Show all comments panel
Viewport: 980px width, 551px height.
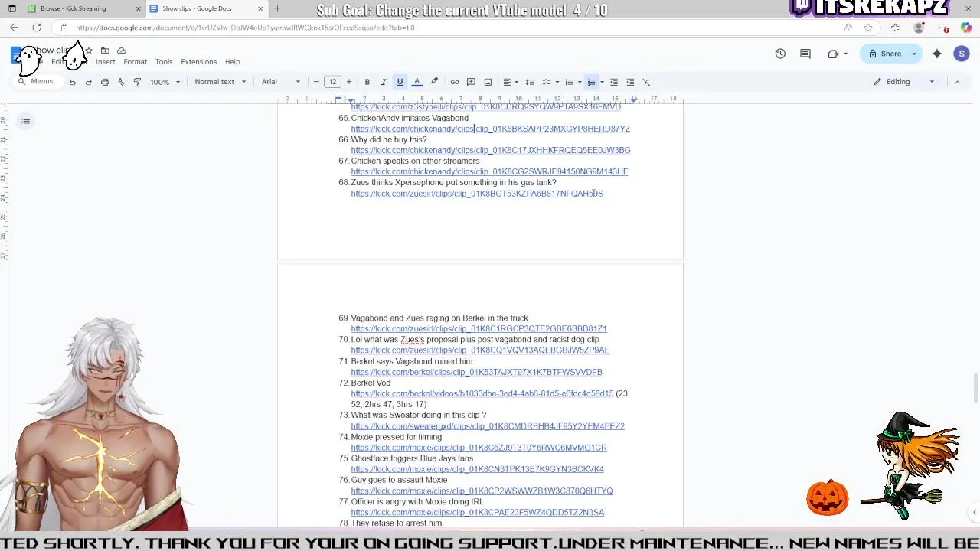[805, 54]
